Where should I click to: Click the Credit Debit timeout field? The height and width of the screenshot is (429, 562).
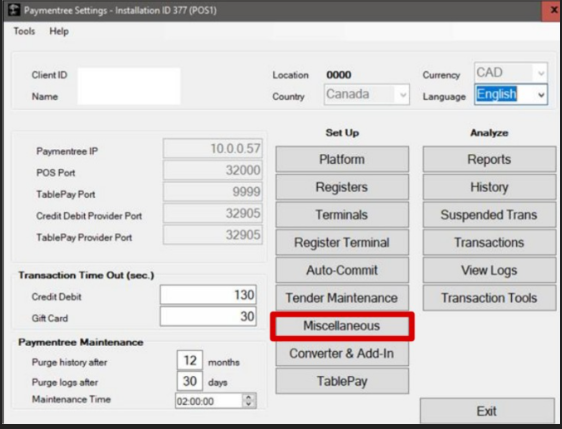pos(208,295)
